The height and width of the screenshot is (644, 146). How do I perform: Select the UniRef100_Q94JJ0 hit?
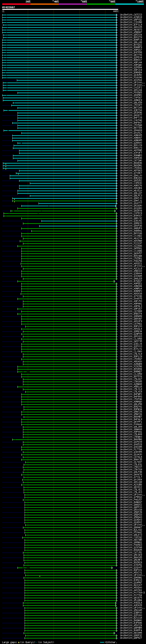[x=131, y=175]
